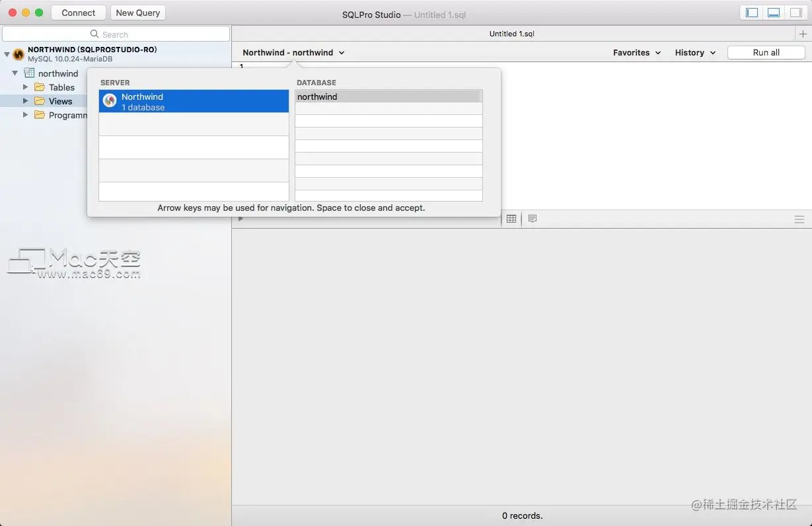Select the Tables folder icon
This screenshot has width=812, height=526.
click(x=40, y=87)
